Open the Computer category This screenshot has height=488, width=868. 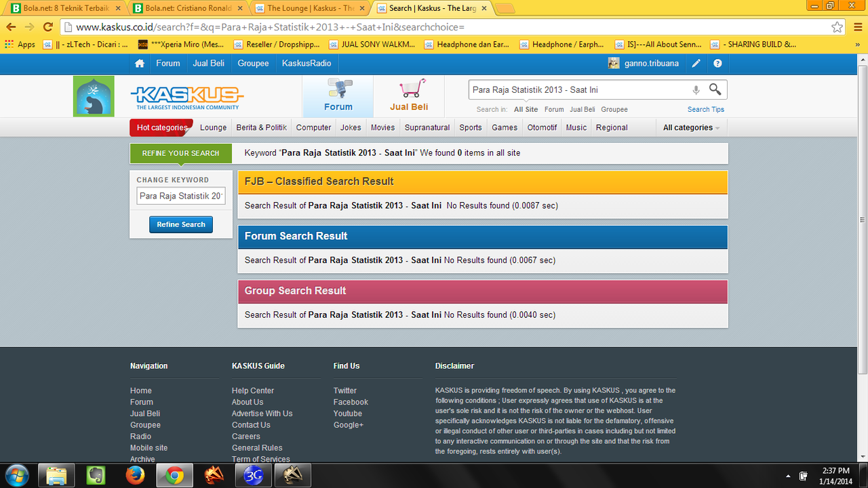pyautogui.click(x=314, y=127)
